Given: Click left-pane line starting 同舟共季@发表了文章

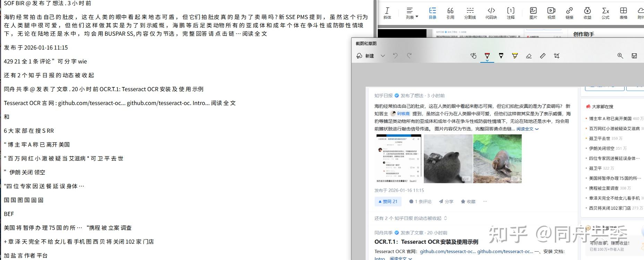Looking at the screenshot, I should [x=104, y=89].
